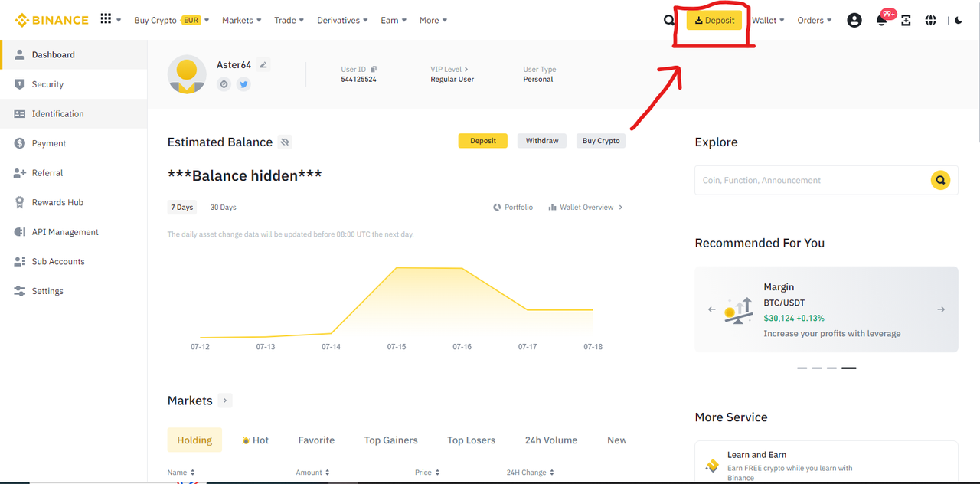
Task: Sort table by Price column
Action: pyautogui.click(x=427, y=473)
